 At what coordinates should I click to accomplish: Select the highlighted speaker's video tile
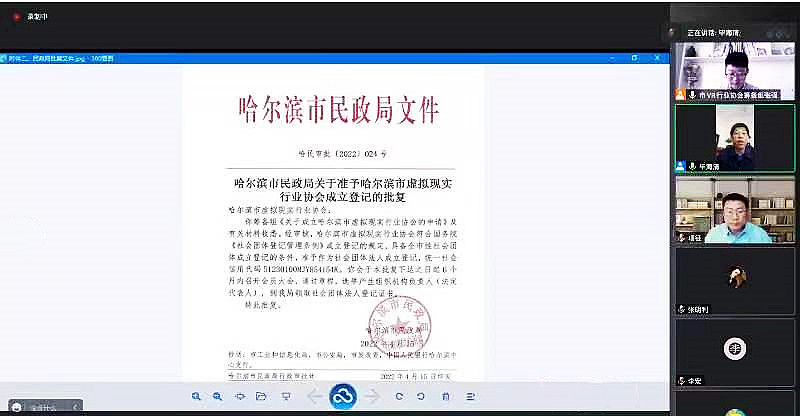click(735, 137)
